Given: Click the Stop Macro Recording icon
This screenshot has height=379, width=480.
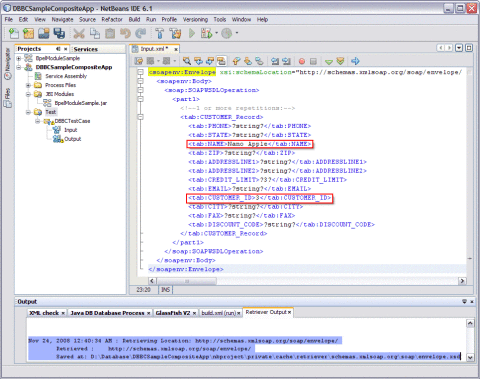Looking at the screenshot, I should point(313,61).
